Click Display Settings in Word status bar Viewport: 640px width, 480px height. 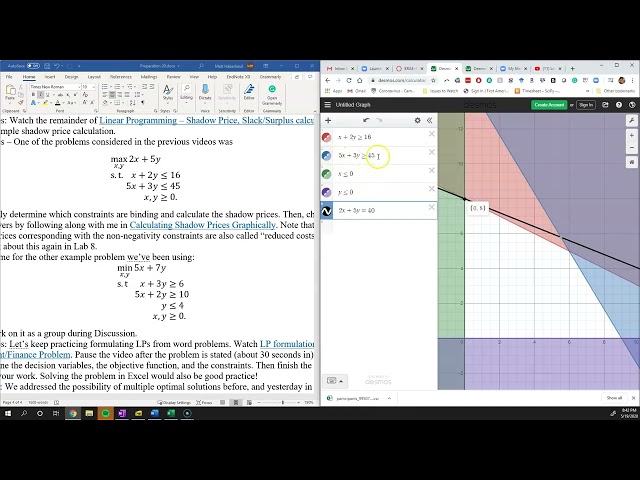[x=174, y=402]
